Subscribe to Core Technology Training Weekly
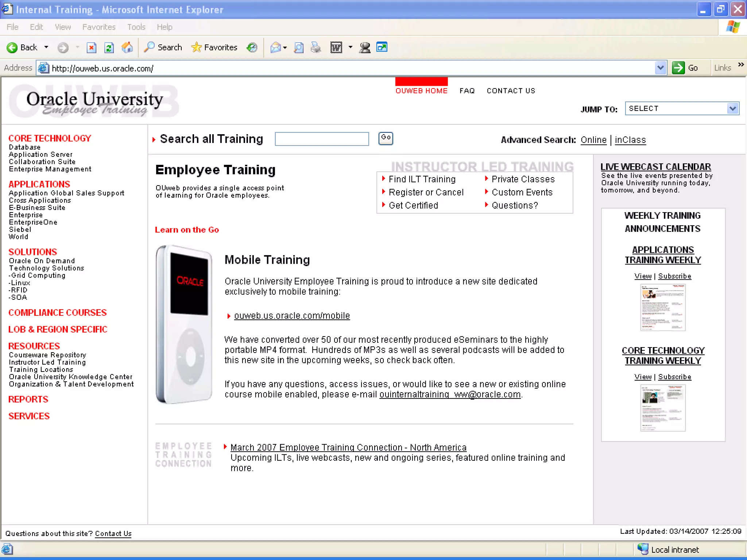 [674, 377]
